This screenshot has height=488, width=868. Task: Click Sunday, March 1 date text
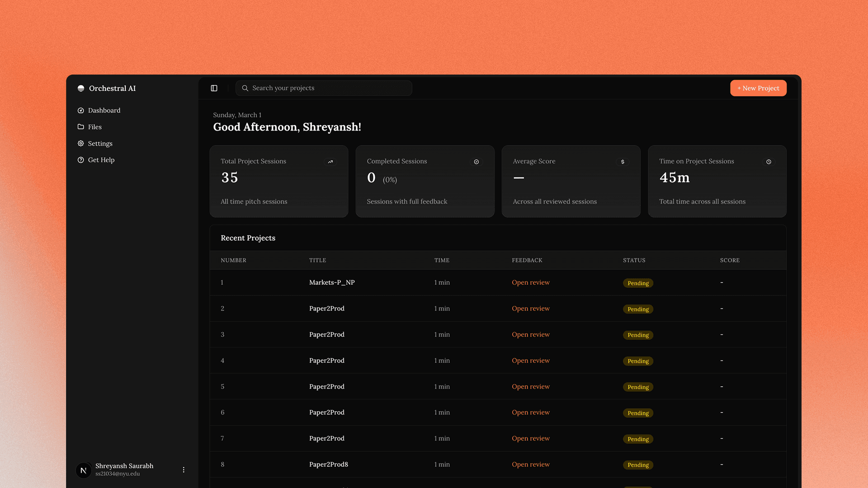pyautogui.click(x=237, y=115)
